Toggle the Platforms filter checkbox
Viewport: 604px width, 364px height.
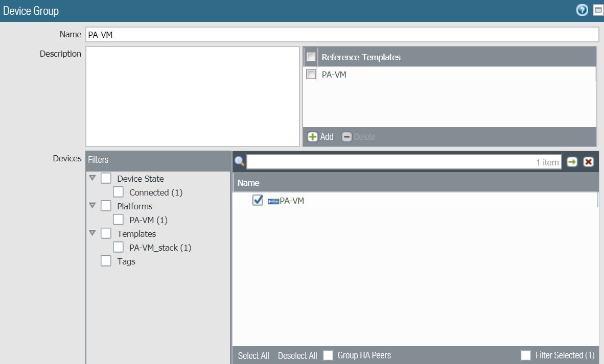[x=106, y=206]
